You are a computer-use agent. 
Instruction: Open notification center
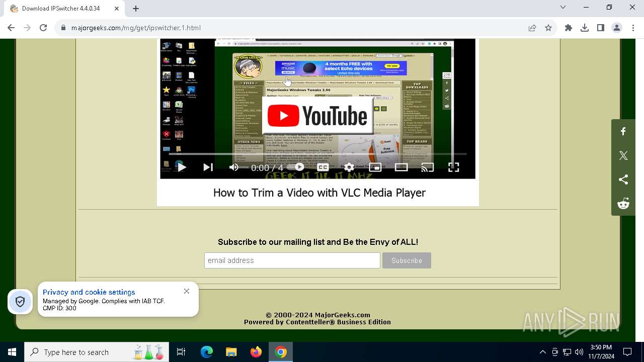(x=627, y=352)
